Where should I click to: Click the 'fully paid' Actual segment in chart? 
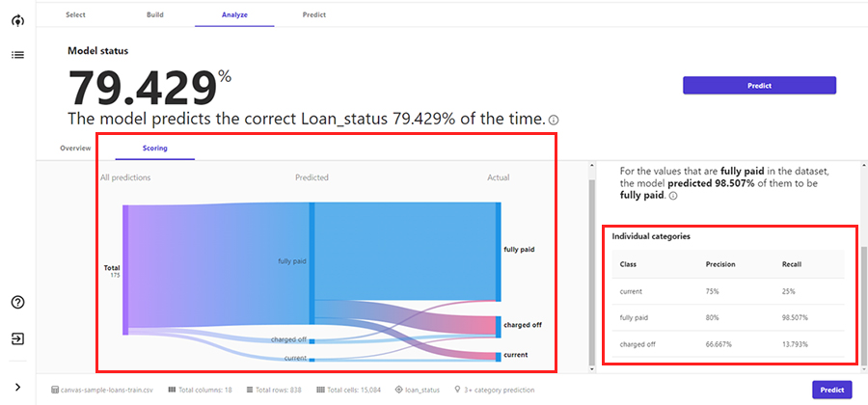(x=498, y=251)
